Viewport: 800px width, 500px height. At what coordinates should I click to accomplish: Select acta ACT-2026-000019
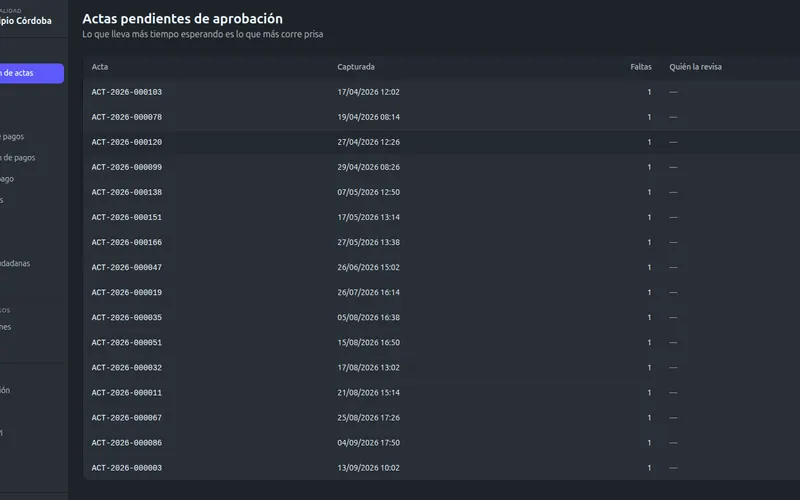coord(127,292)
